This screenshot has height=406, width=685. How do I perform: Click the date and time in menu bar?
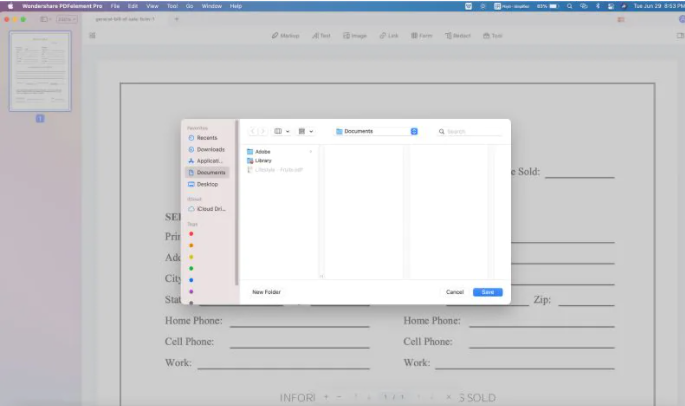pyautogui.click(x=659, y=6)
